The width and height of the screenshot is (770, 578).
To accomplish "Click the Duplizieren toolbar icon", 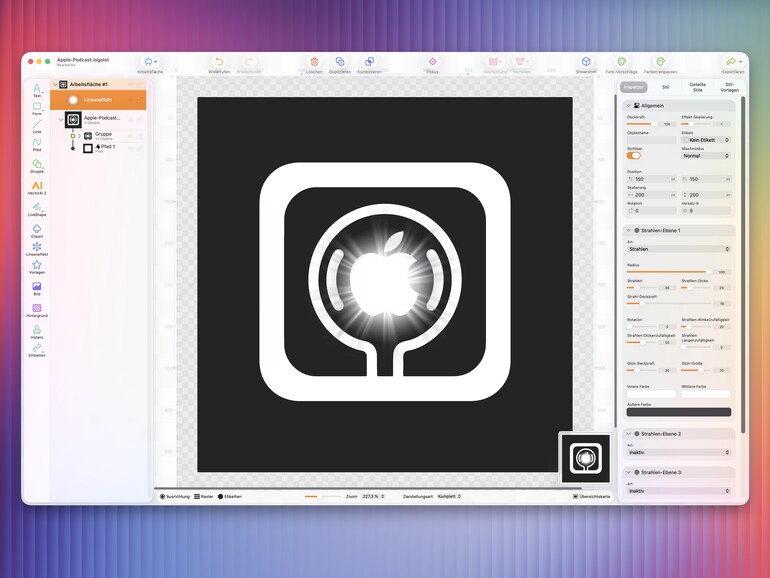I will tap(340, 62).
